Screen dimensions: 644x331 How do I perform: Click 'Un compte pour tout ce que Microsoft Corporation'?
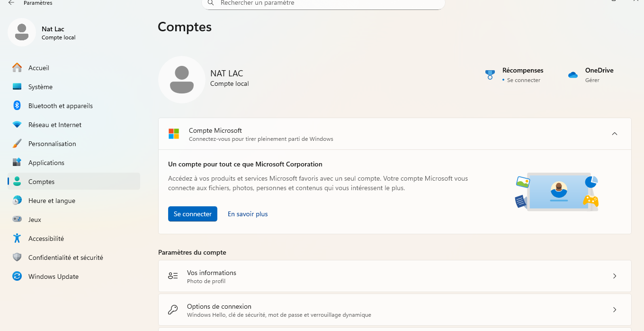(245, 164)
